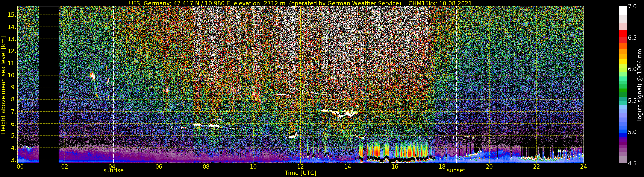
Task: Click the '4.5' colorbar tick value
Action: click(632, 163)
